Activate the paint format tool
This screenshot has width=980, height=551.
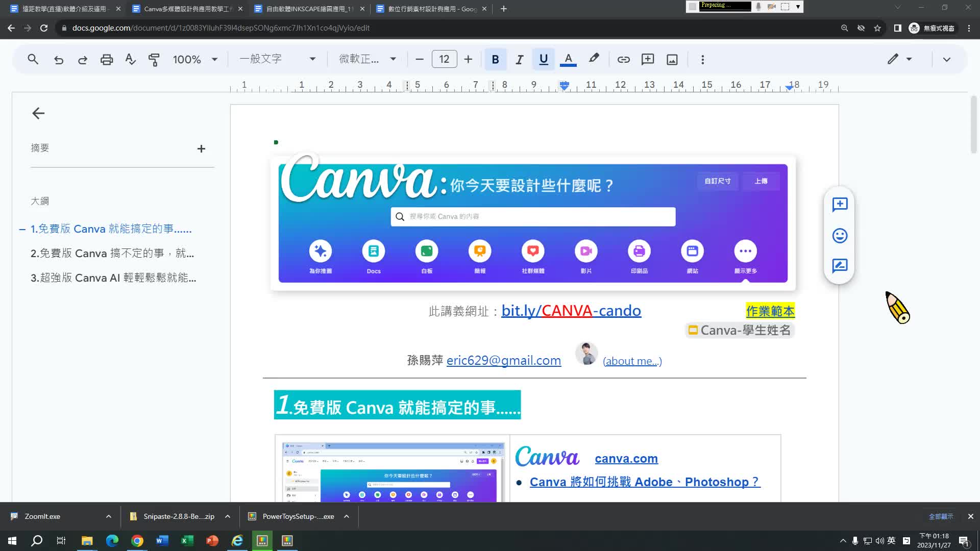click(x=154, y=59)
